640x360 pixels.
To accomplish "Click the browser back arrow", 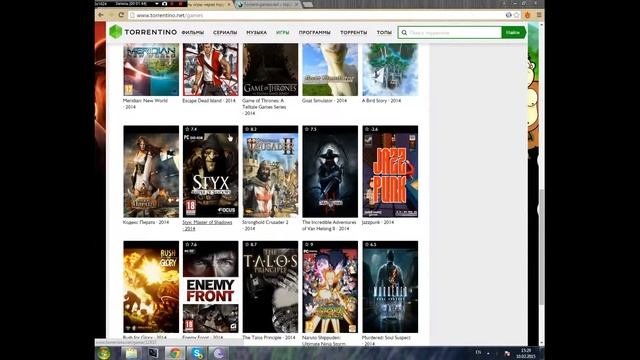I will tap(100, 15).
